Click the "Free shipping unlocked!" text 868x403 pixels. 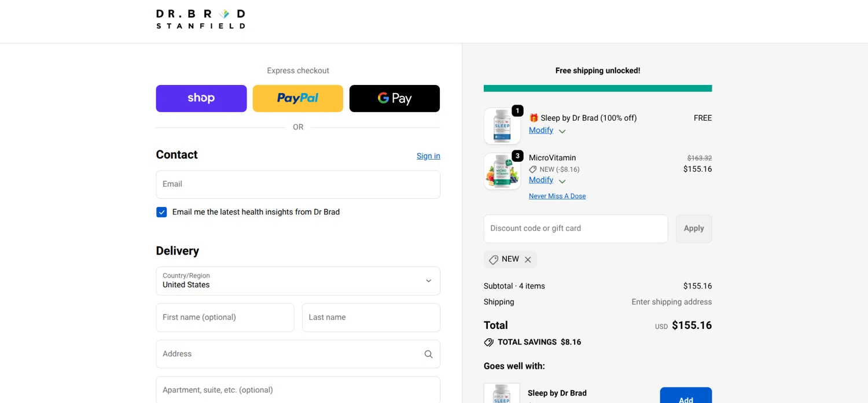point(598,71)
